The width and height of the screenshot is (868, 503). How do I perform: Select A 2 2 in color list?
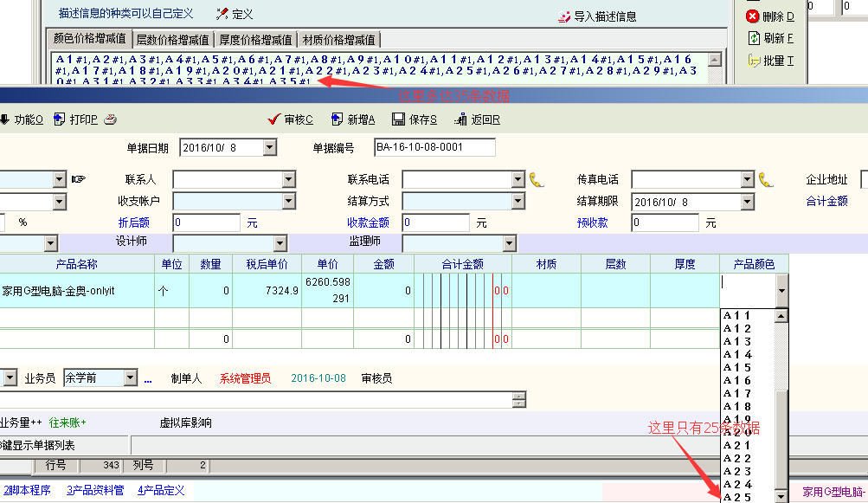tap(737, 458)
